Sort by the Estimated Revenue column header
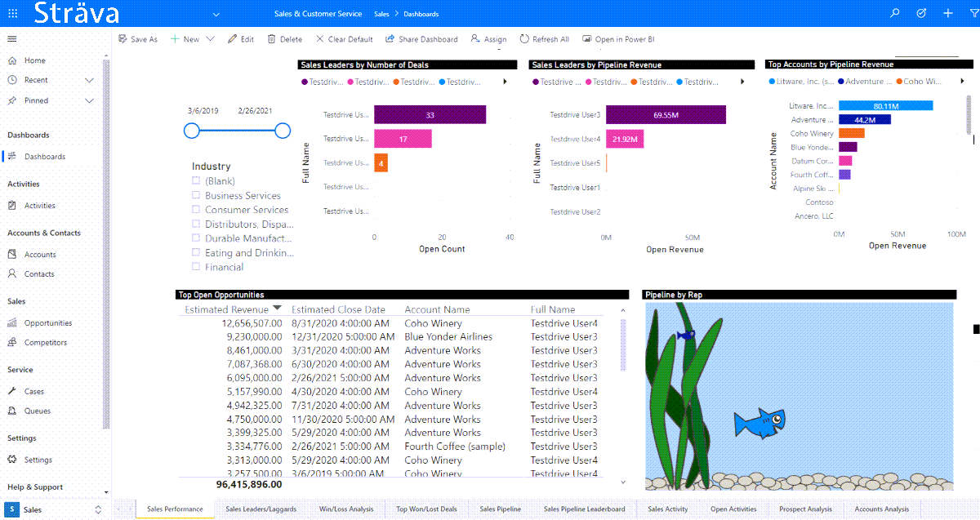Image resolution: width=980 pixels, height=520 pixels. point(227,310)
